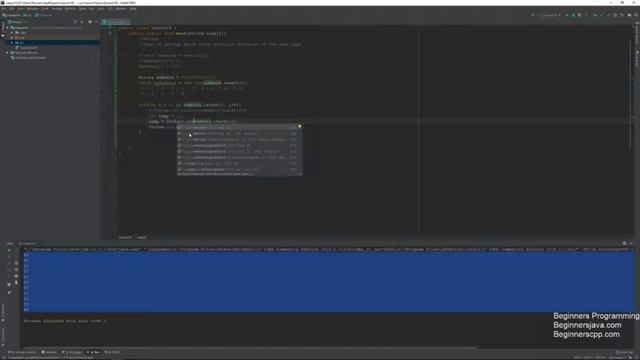Screen dimensions: 640x360
Task: Click the class breadcrumb below the editor
Action: pos(125,237)
